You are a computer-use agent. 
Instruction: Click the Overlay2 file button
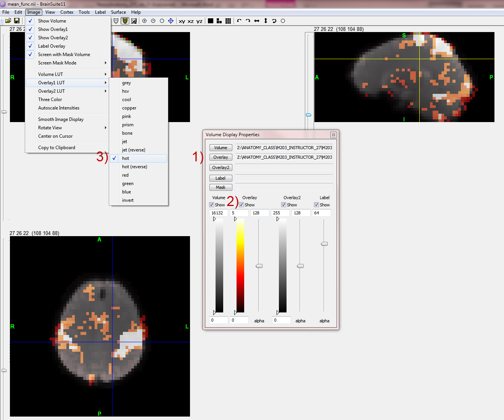coord(221,167)
